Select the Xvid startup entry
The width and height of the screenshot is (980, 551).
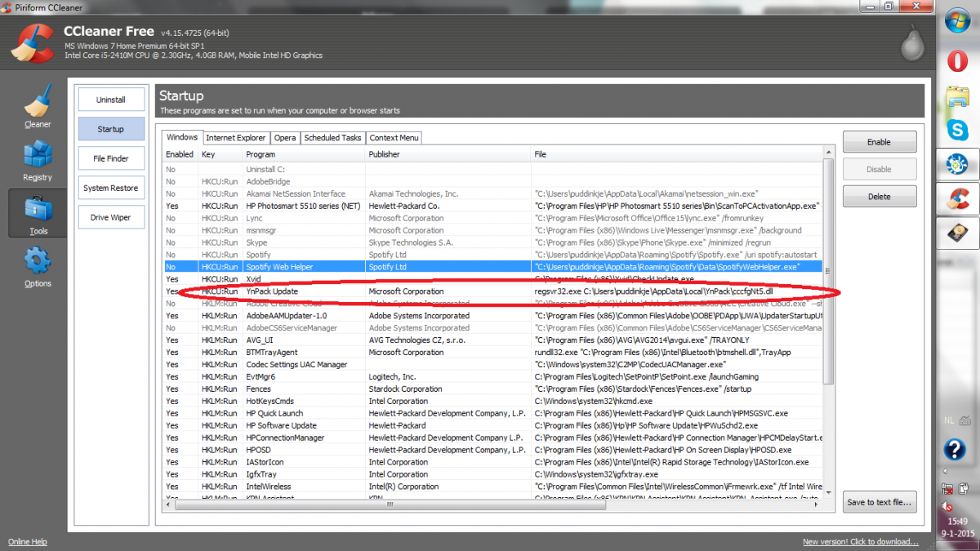coord(492,279)
